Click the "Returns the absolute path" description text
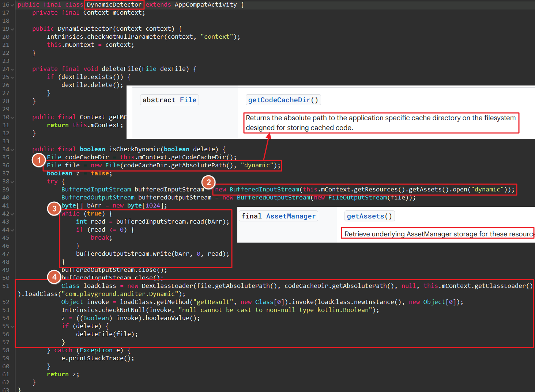Screen dimensions: 535x392 (381, 123)
